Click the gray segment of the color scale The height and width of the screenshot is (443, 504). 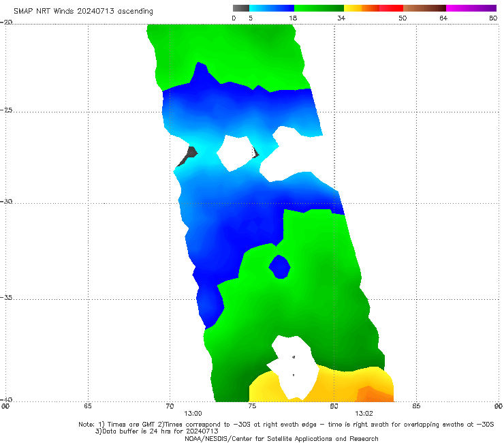(240, 8)
